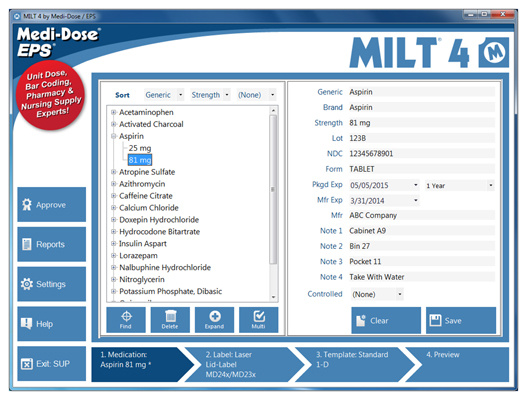527x400 pixels.
Task: Expand the Caffeine Citrate node
Action: point(114,196)
